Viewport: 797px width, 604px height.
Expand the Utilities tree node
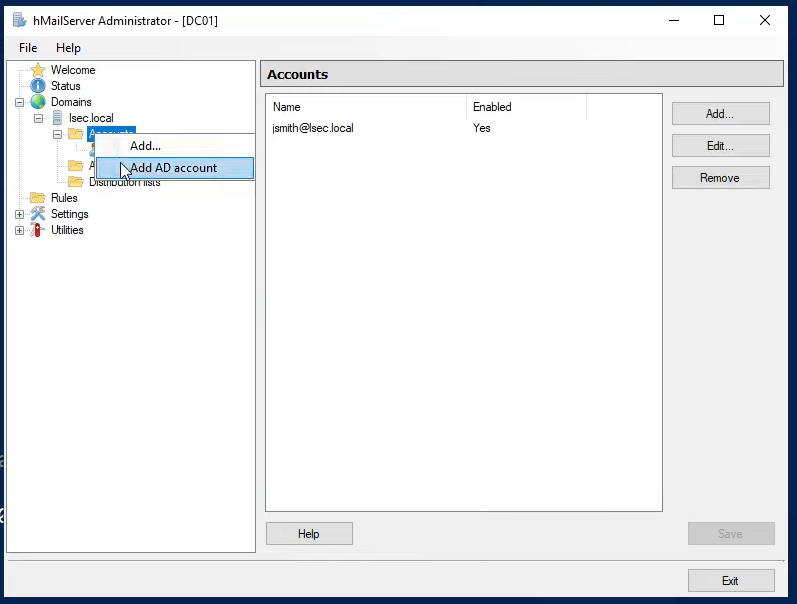pyautogui.click(x=19, y=230)
